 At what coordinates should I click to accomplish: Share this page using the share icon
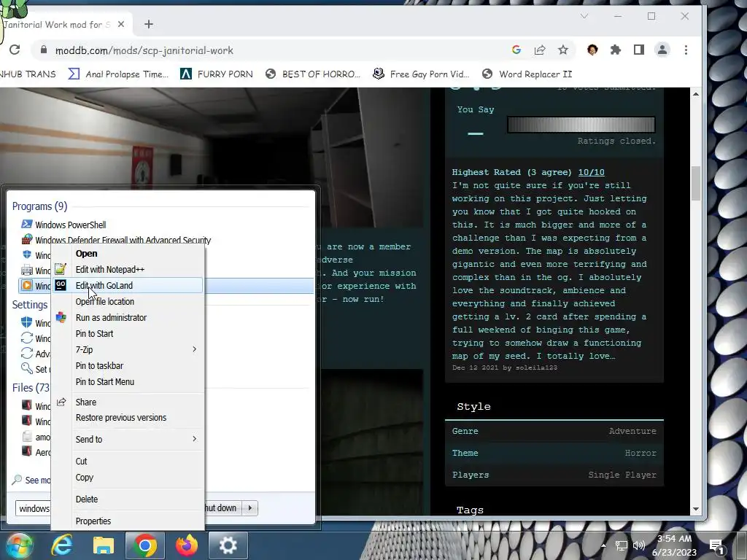tap(540, 50)
